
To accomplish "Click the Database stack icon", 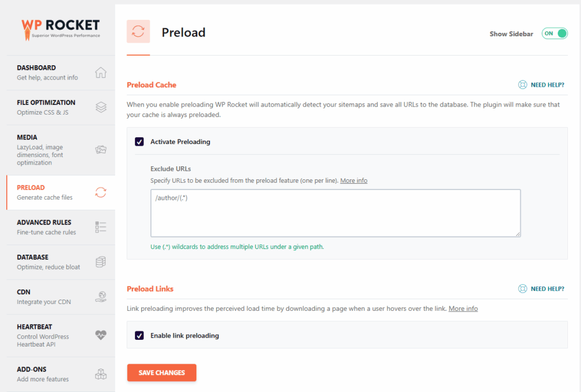I will click(x=101, y=262).
